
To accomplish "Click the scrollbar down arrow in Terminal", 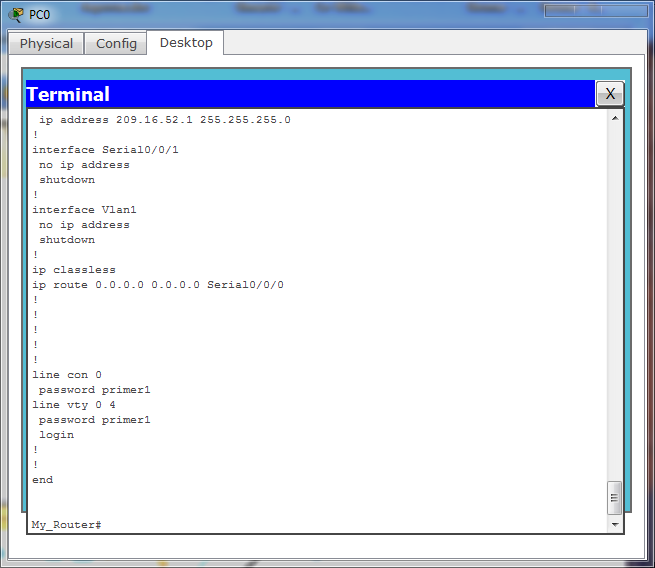I will pyautogui.click(x=615, y=525).
